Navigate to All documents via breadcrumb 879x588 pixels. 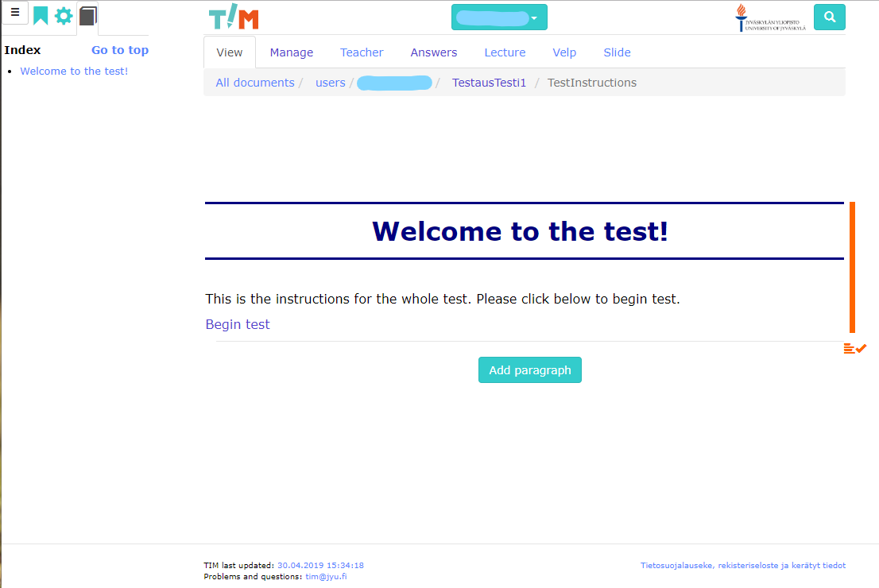click(x=254, y=82)
